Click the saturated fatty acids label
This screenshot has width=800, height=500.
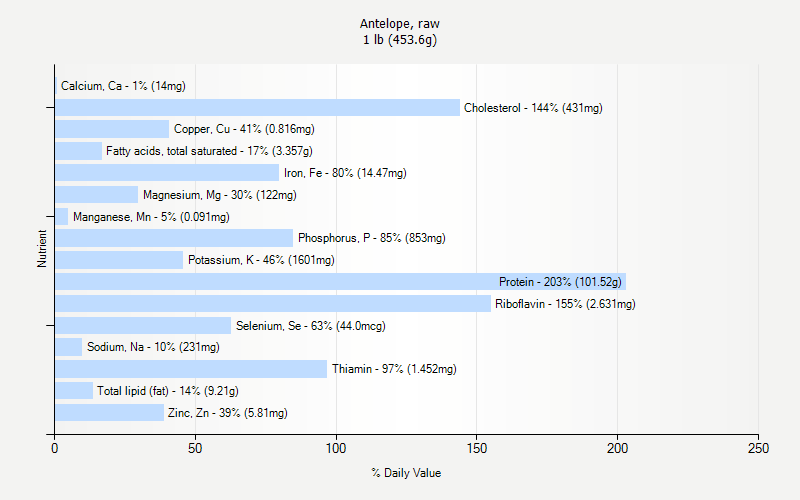pyautogui.click(x=209, y=151)
